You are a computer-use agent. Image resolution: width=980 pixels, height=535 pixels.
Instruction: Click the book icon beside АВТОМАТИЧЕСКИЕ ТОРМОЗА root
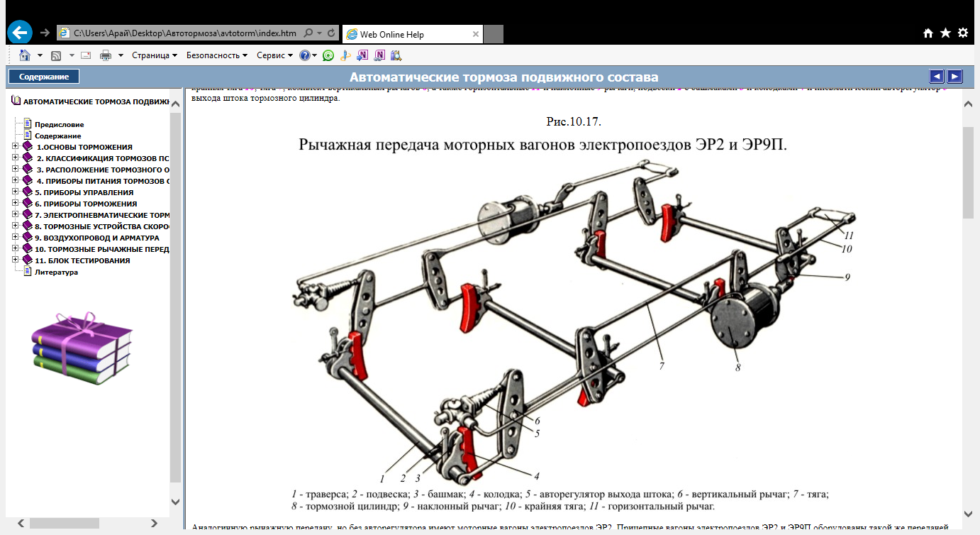[x=16, y=101]
